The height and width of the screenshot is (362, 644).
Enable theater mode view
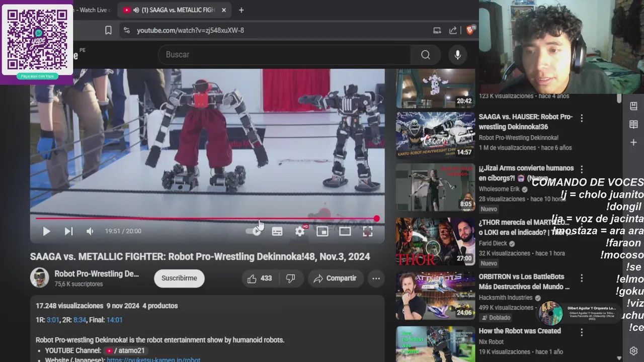pyautogui.click(x=345, y=231)
